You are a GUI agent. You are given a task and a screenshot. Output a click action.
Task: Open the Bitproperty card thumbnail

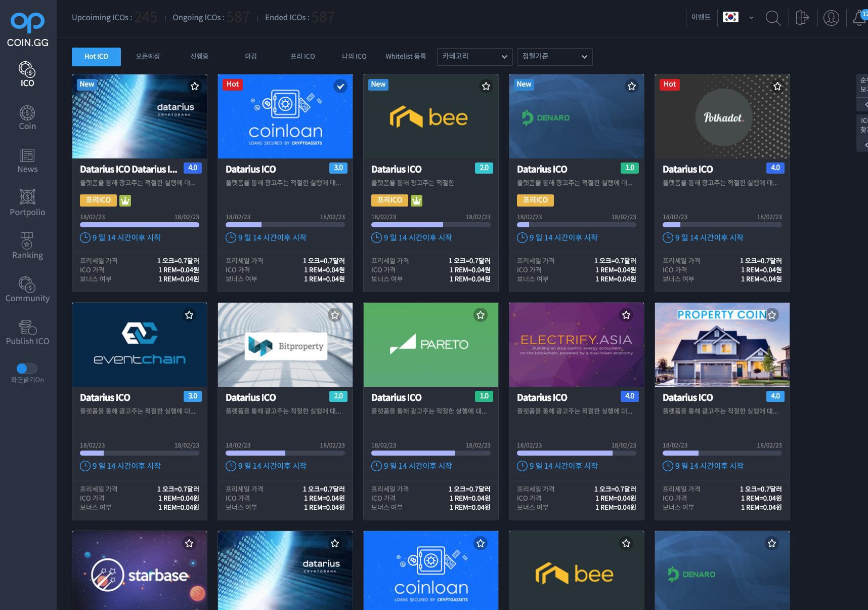(x=285, y=345)
